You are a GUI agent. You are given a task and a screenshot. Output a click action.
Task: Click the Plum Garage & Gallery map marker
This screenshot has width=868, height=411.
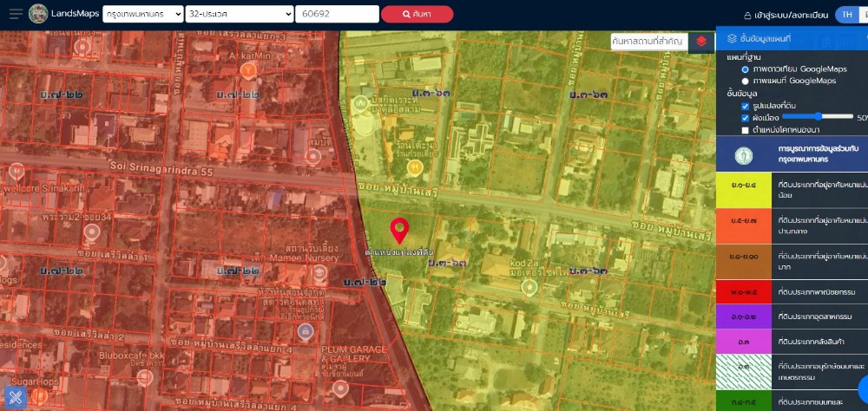(304, 332)
